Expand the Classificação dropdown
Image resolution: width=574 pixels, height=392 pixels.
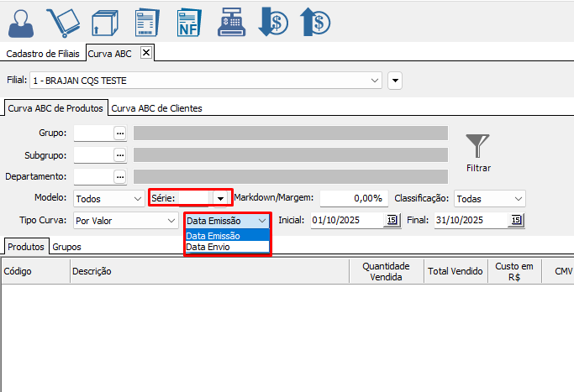[519, 199]
